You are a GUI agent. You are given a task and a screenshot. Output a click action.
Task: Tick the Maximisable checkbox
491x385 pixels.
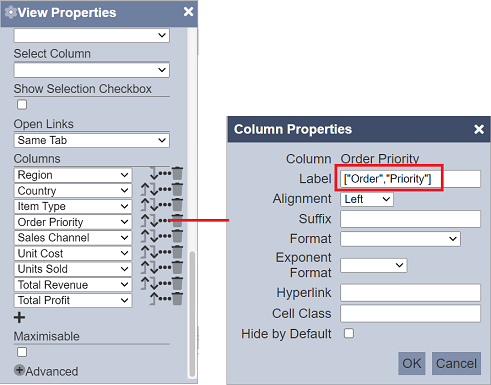point(22,352)
